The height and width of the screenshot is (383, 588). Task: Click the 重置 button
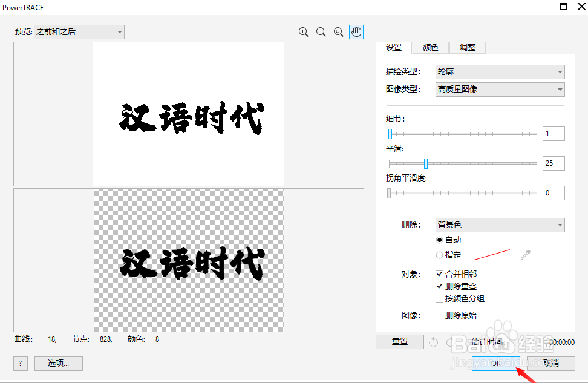[400, 342]
